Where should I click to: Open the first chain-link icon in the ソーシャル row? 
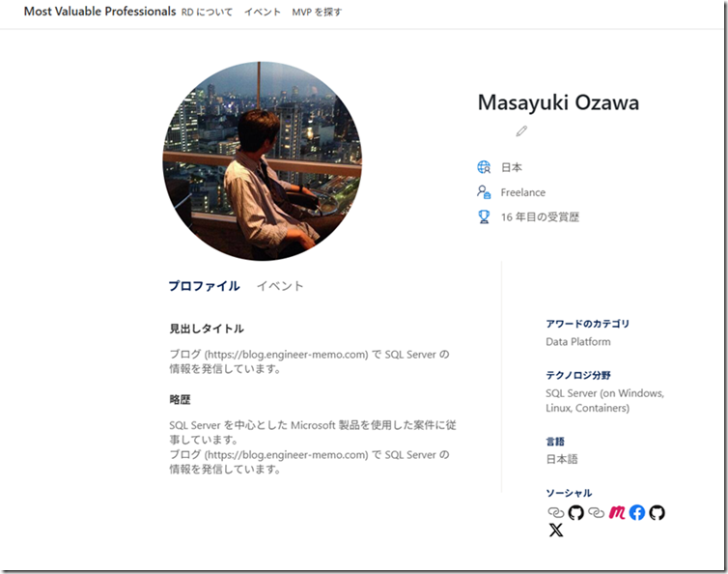tap(556, 513)
